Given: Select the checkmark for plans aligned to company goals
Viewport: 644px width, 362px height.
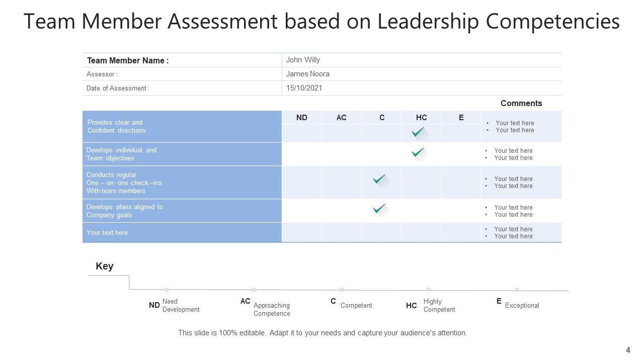Looking at the screenshot, I should click(x=379, y=208).
